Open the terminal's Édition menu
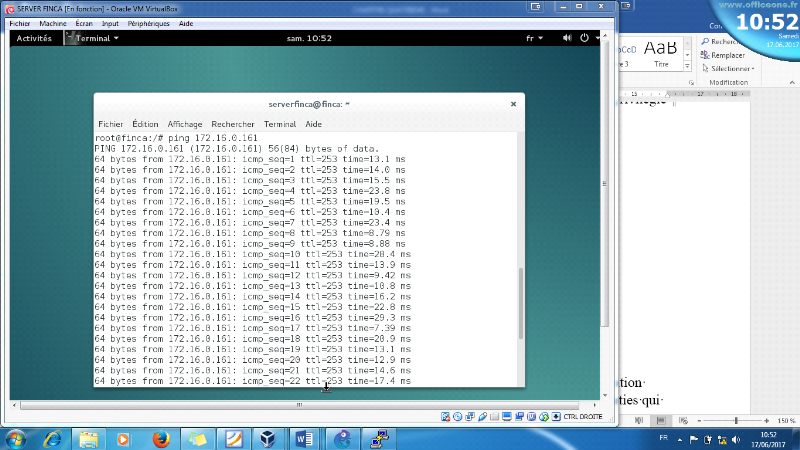Screen dimensions: 800x450 coord(145,124)
